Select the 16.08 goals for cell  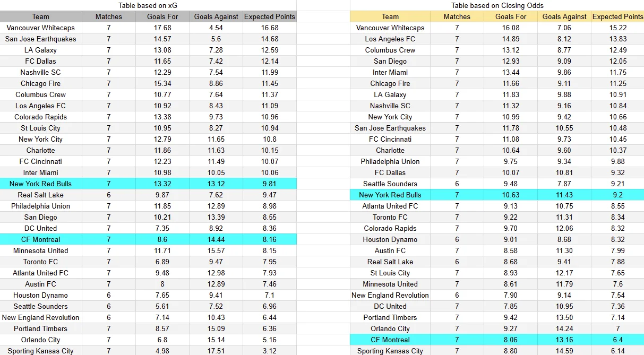[x=511, y=28]
